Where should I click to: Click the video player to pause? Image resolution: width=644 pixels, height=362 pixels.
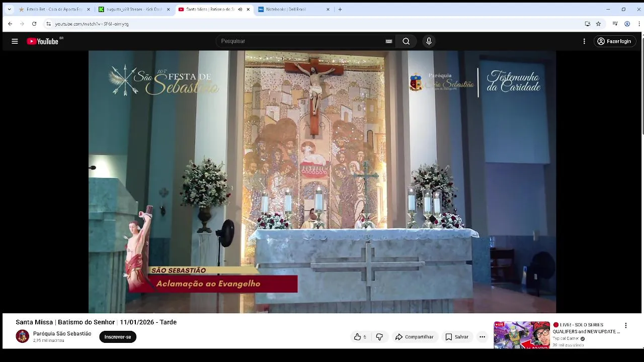(322, 182)
